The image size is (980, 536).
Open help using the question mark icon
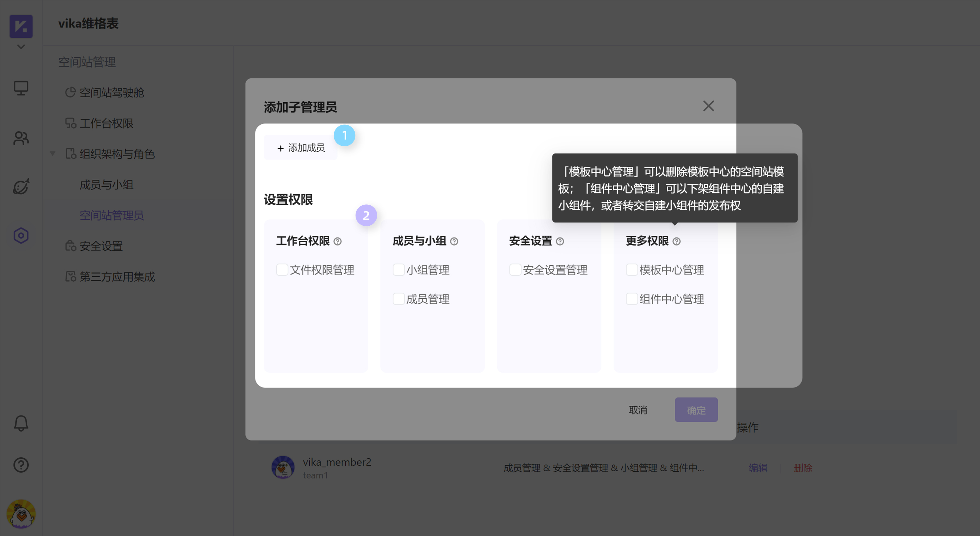tap(21, 465)
